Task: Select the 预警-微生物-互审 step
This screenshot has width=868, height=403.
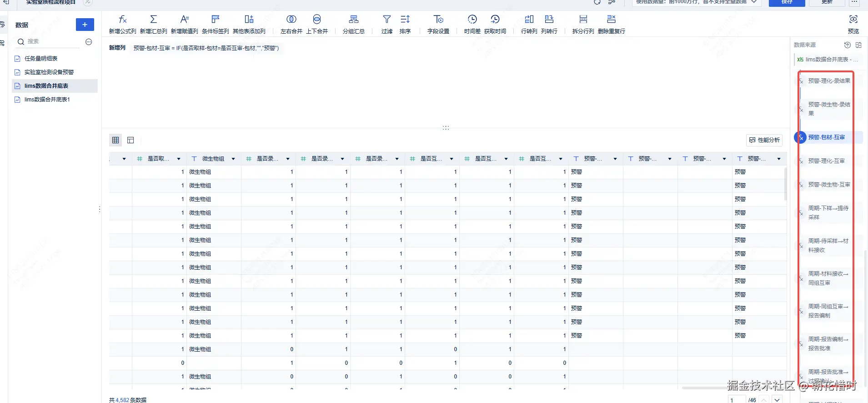Action: pyautogui.click(x=828, y=185)
